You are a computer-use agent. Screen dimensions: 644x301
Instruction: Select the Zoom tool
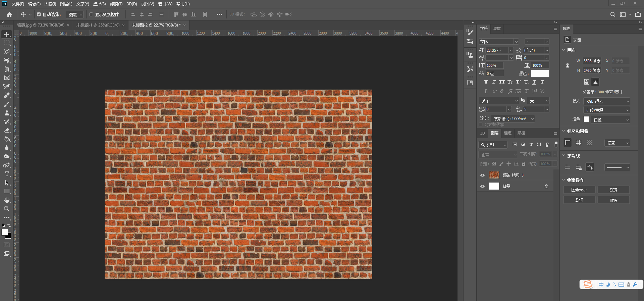7,209
